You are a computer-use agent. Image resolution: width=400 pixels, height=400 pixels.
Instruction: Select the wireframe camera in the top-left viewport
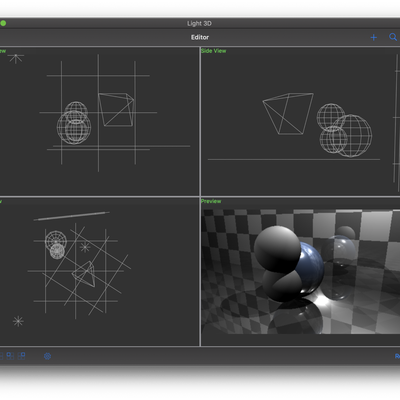pos(116,109)
